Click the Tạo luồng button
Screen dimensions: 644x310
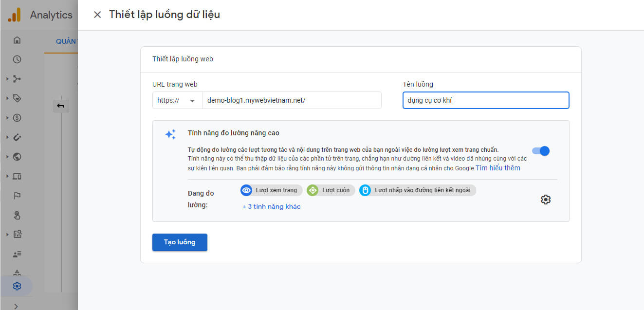pos(180,242)
